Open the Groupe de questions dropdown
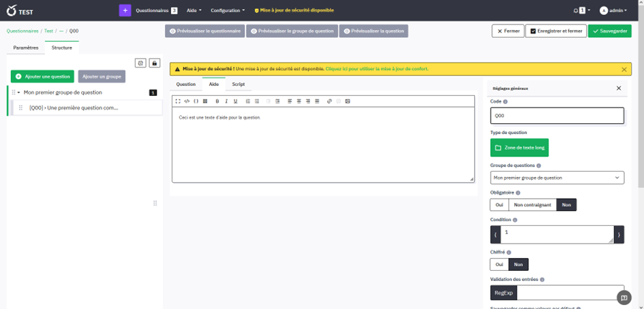 tap(557, 178)
